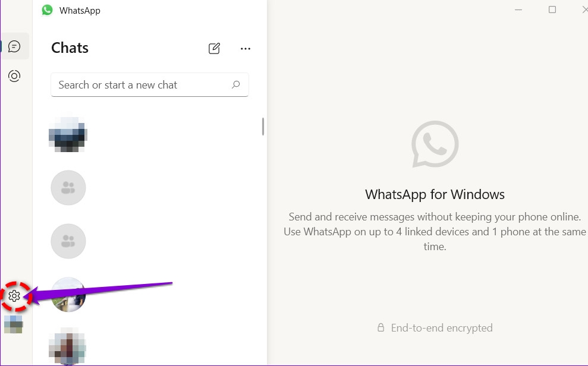Screen dimensions: 588x366
Task: Open your profile photo at the sidebar bottom
Action: click(13, 324)
